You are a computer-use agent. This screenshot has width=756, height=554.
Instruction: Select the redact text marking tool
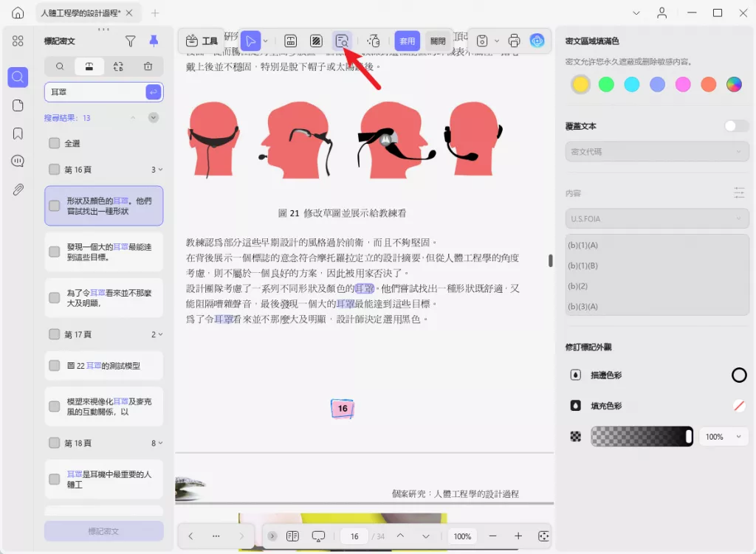(x=290, y=41)
